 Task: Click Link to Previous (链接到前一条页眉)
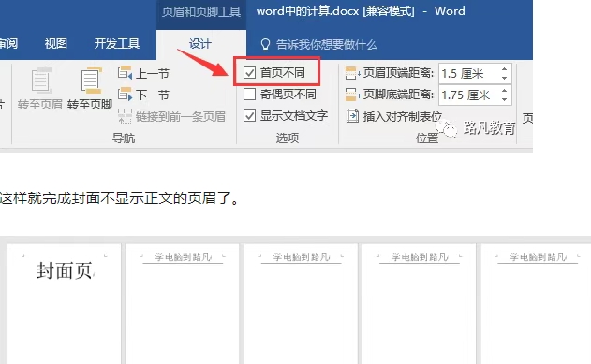pyautogui.click(x=171, y=117)
